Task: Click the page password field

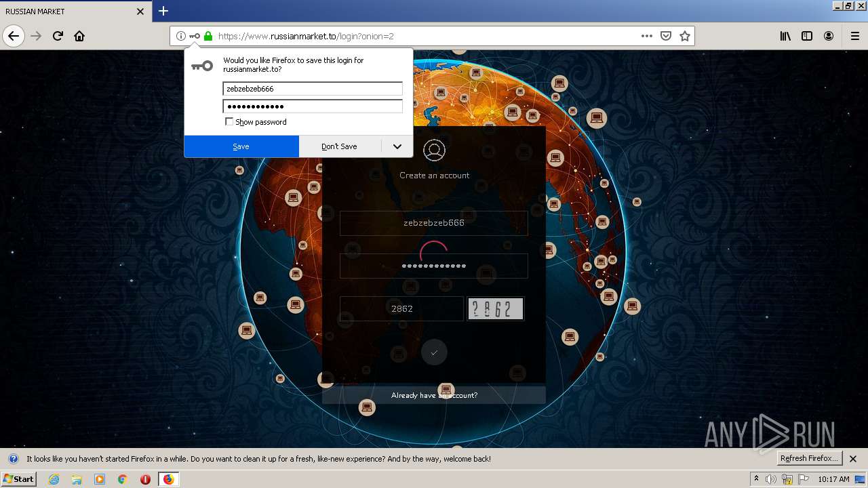Action: [434, 266]
